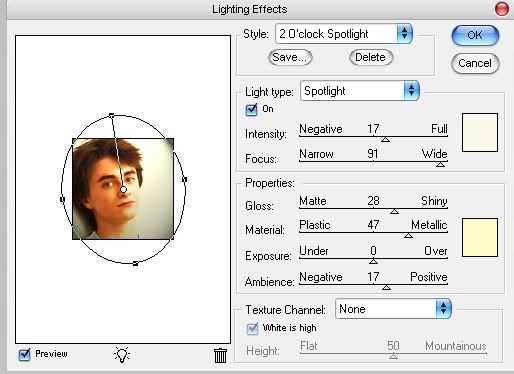Click the Focus value 91
This screenshot has width=514, height=374.
373,154
